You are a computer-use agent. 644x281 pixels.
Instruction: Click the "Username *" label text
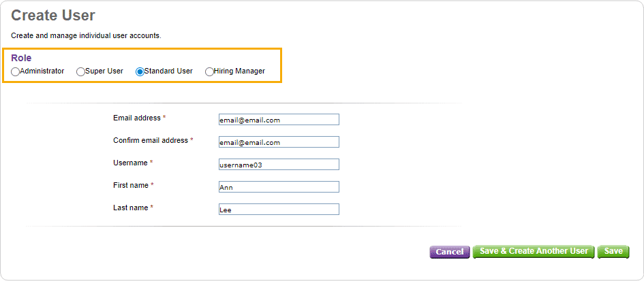click(x=133, y=163)
